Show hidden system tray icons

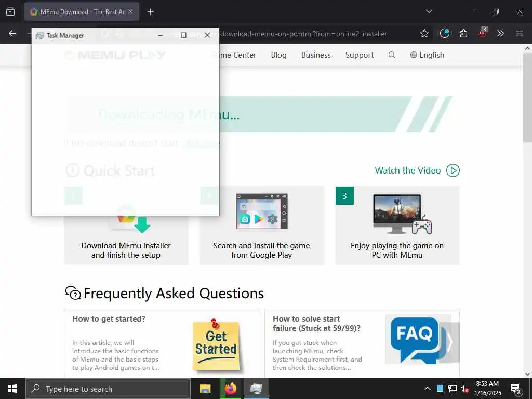(x=428, y=389)
